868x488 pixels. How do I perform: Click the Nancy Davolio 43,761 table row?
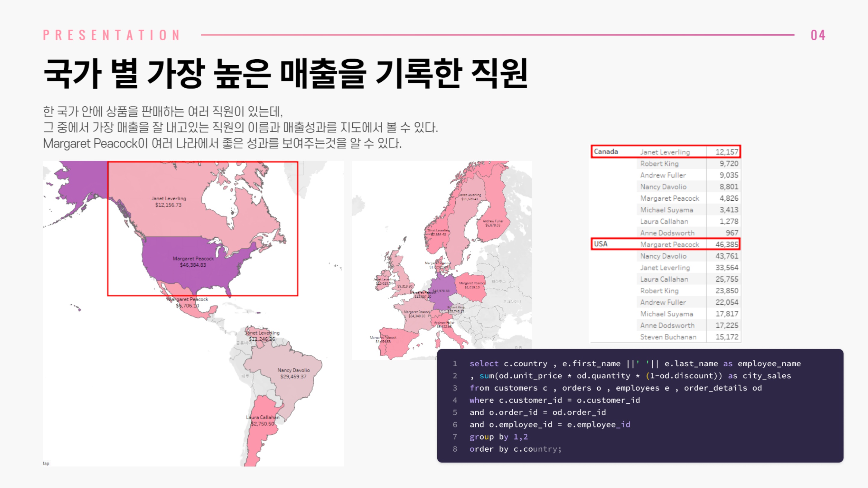coord(688,256)
